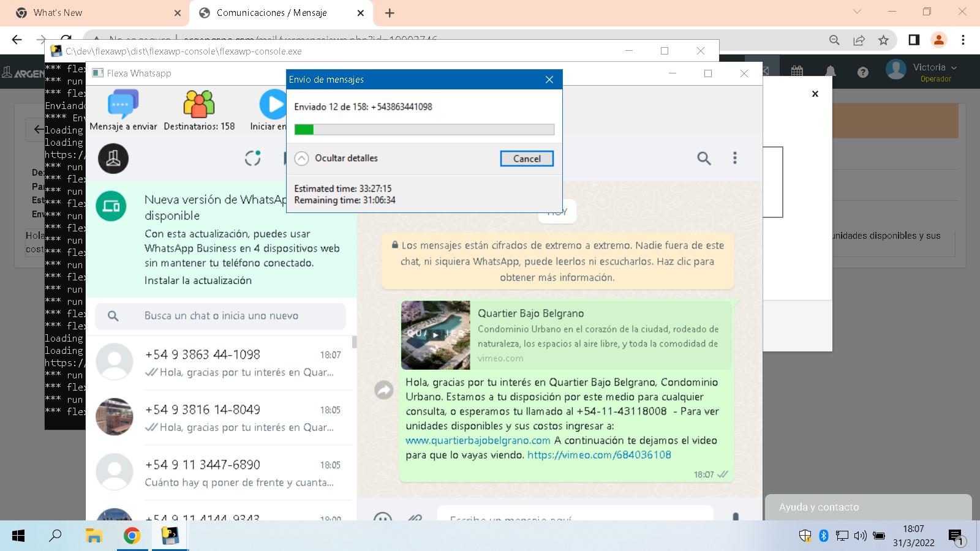Open WhatsApp profile avatar icon
Screen dimensions: 980x551
coord(113,159)
